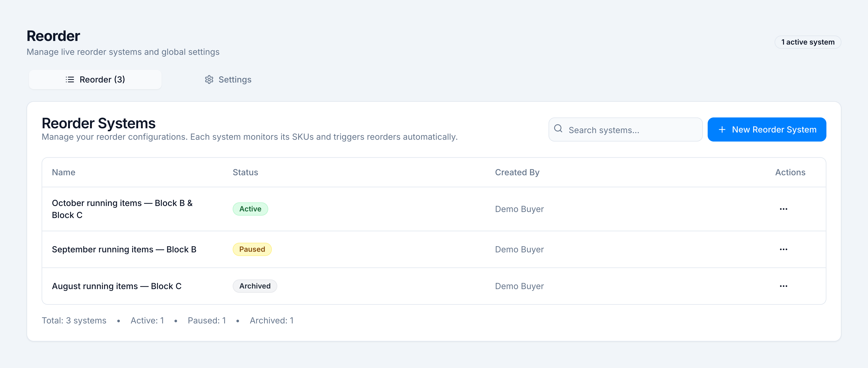Click the Name column header
This screenshot has height=368, width=868.
point(64,172)
